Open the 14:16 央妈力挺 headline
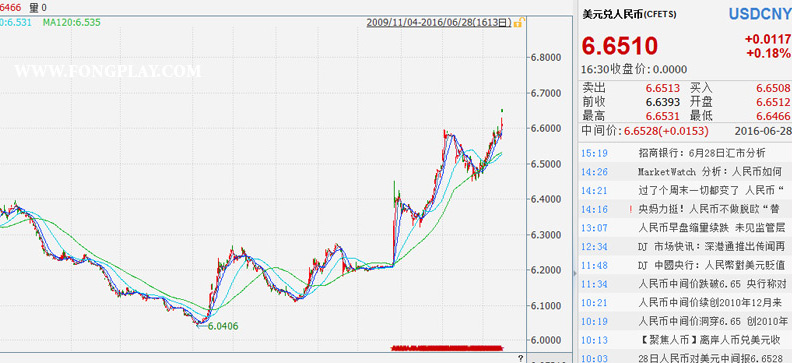This screenshot has height=363, width=792. click(709, 209)
